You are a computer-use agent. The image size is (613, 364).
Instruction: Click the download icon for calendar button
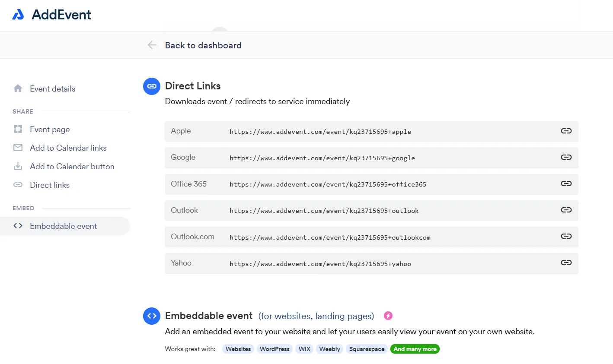point(18,166)
